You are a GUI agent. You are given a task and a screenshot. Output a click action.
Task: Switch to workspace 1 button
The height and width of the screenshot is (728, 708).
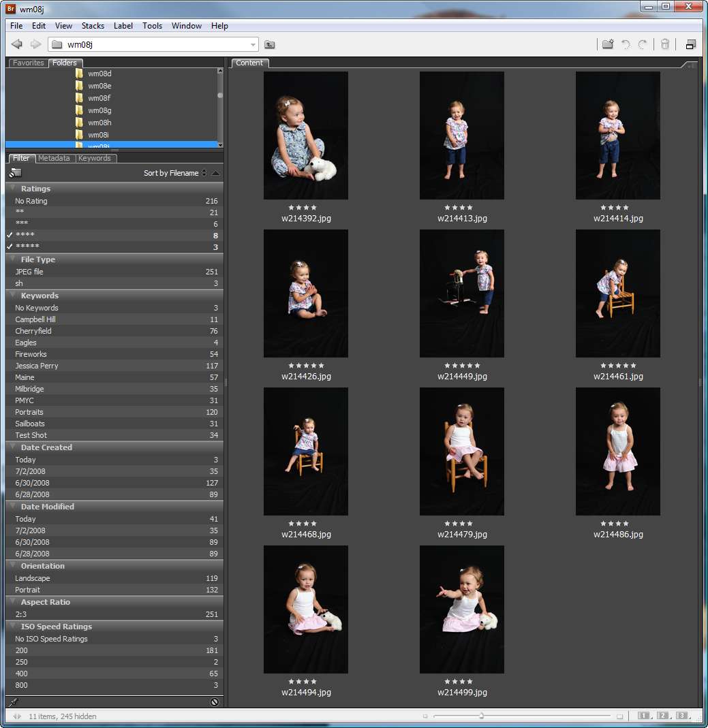pyautogui.click(x=645, y=716)
